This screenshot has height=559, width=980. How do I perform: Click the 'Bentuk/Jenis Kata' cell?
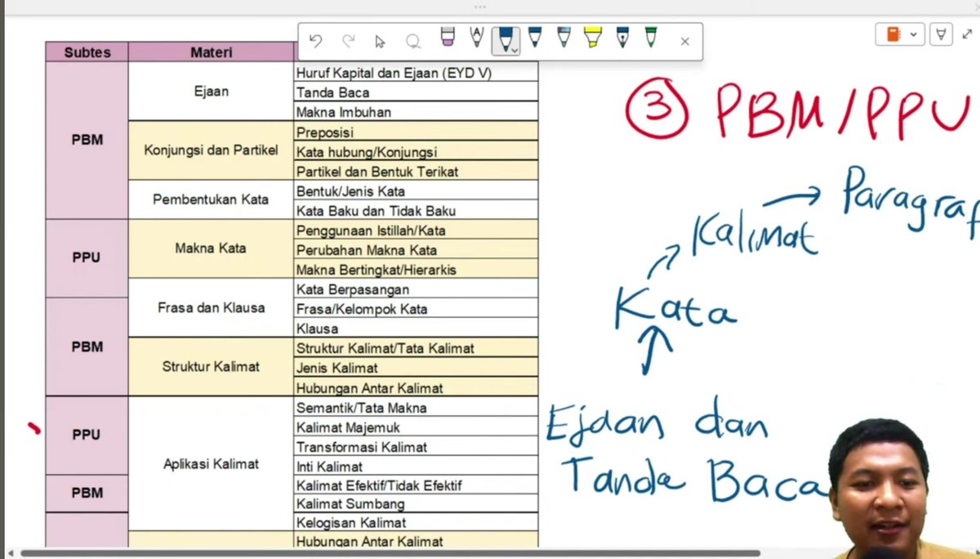[x=416, y=190]
